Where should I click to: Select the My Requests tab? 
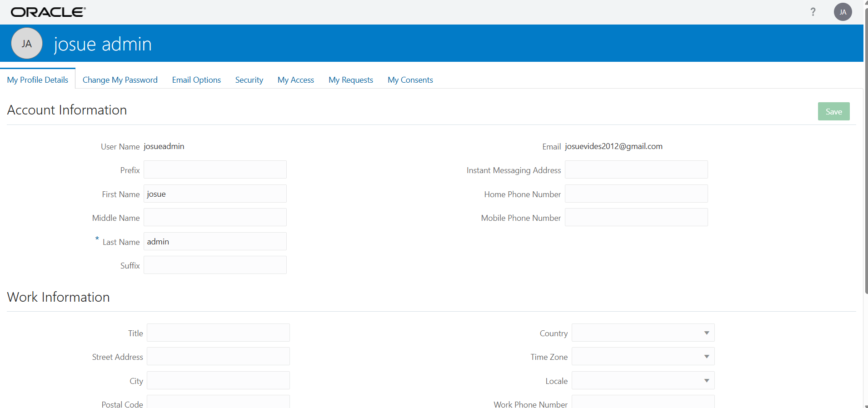click(351, 80)
